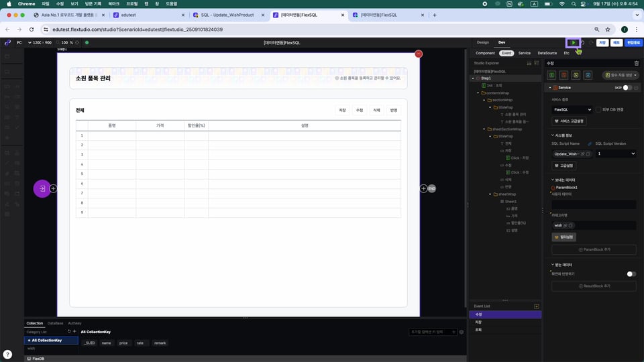This screenshot has width=644, height=362.
Task: Bookmark this page with the star icon
Action: coord(608,29)
